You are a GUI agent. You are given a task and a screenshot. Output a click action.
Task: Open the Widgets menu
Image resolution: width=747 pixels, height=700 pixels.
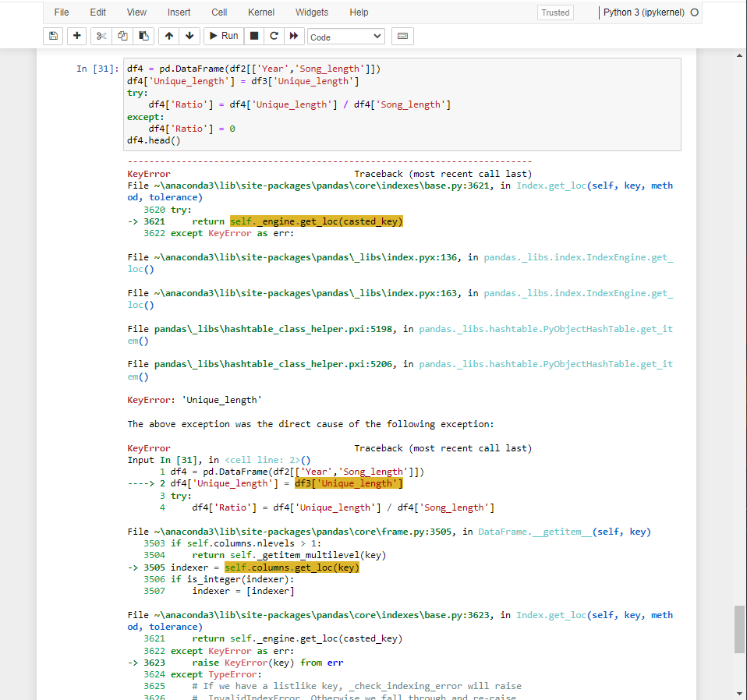pos(312,12)
